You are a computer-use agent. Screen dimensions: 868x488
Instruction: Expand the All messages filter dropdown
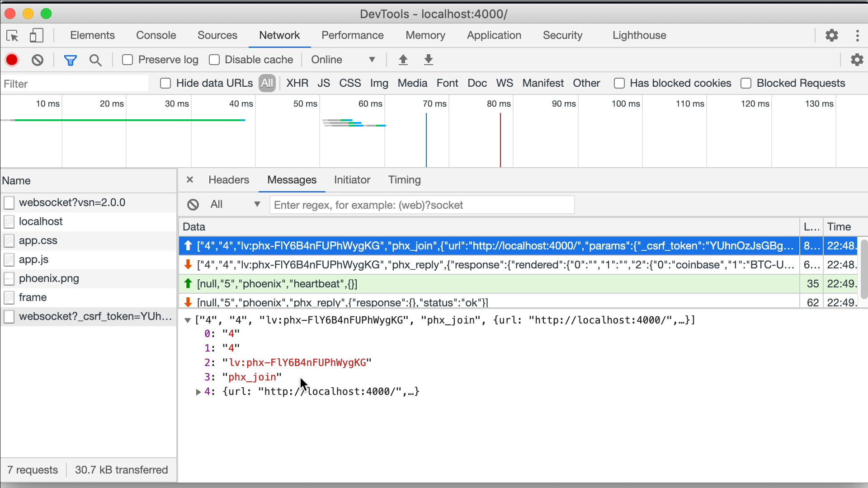click(x=257, y=205)
